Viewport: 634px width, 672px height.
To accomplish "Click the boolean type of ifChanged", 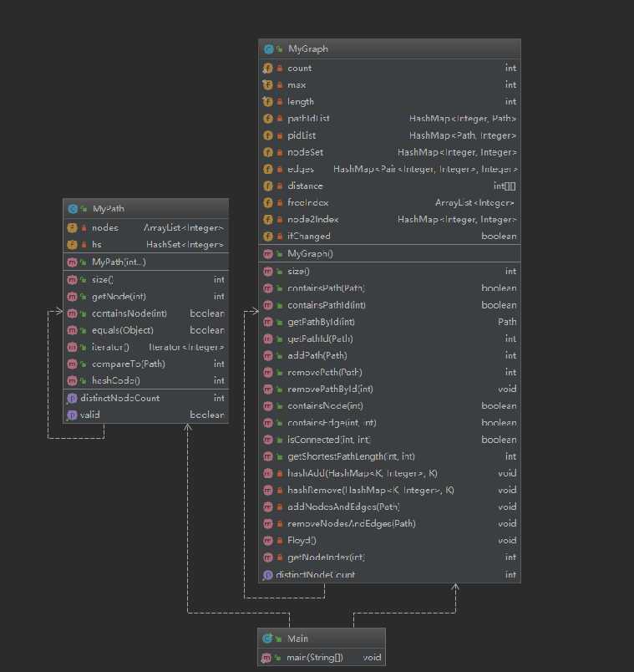I will pos(499,237).
